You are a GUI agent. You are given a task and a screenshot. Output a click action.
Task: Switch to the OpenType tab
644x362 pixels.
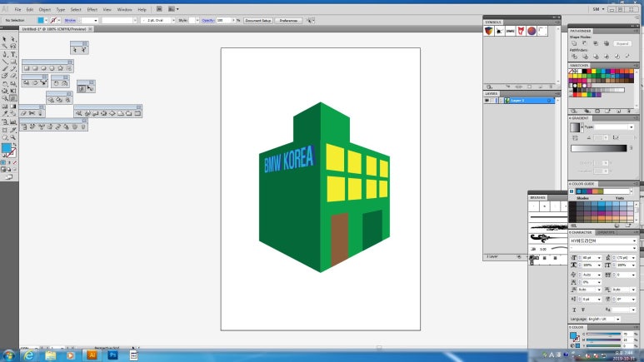[x=607, y=232]
